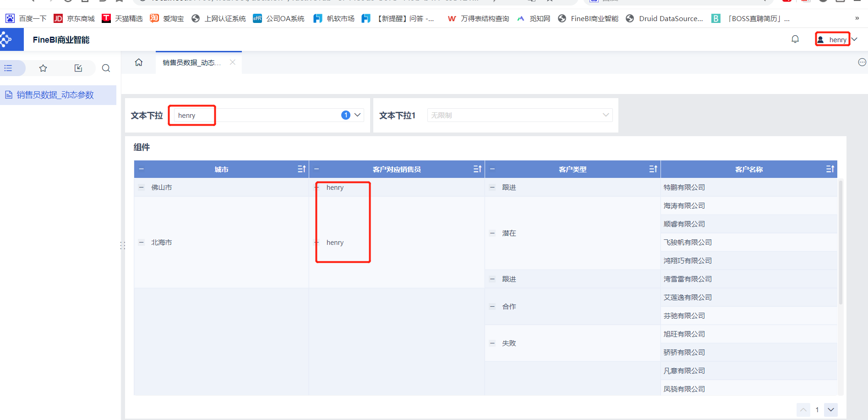The width and height of the screenshot is (868, 420).
Task: Sort the 客户对应销售员 column
Action: (477, 169)
